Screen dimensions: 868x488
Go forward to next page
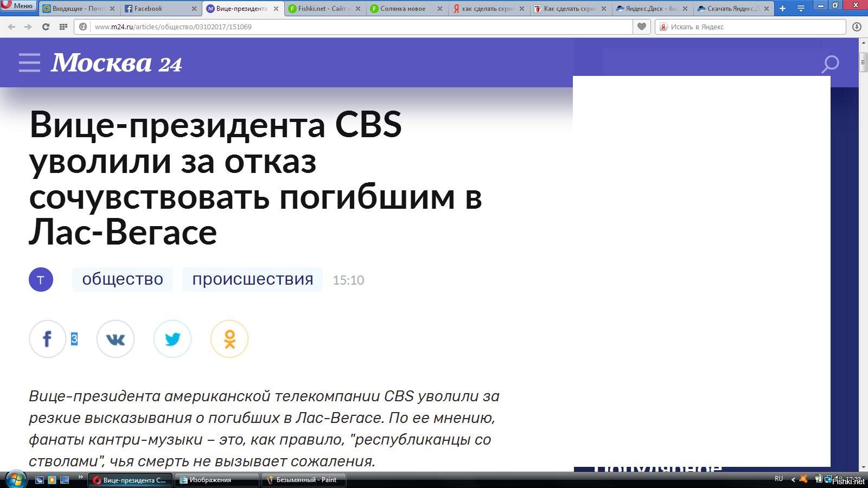click(28, 27)
